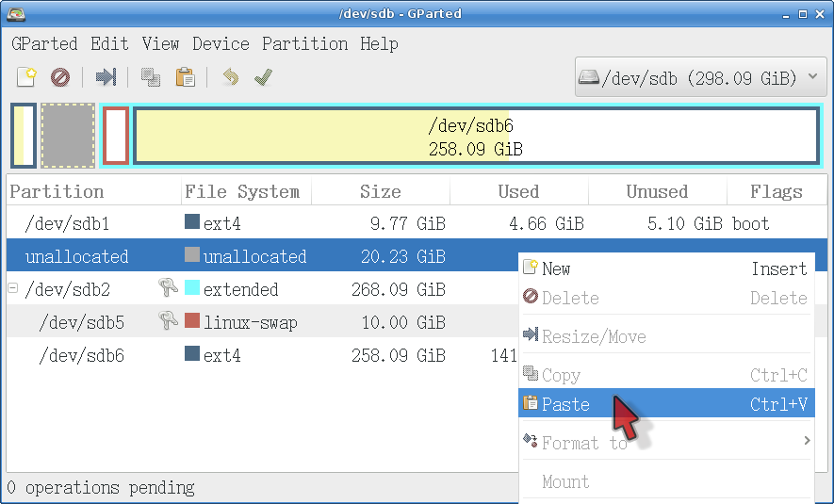This screenshot has height=504, width=834.
Task: Open the /dev/sdb device selector dropdown
Action: click(x=700, y=77)
